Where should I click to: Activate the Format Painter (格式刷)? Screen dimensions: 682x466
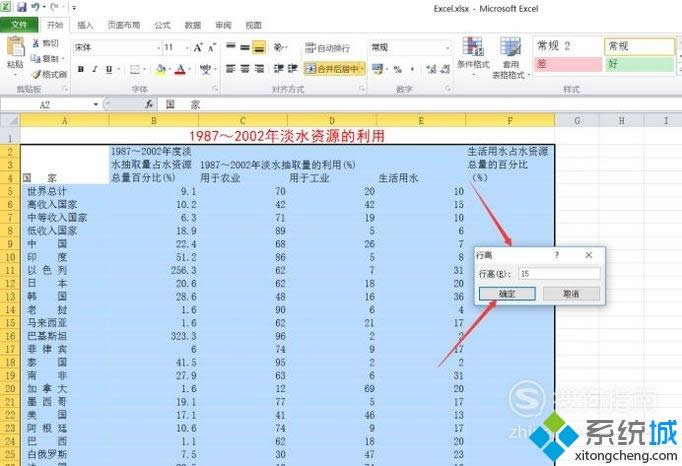point(49,74)
